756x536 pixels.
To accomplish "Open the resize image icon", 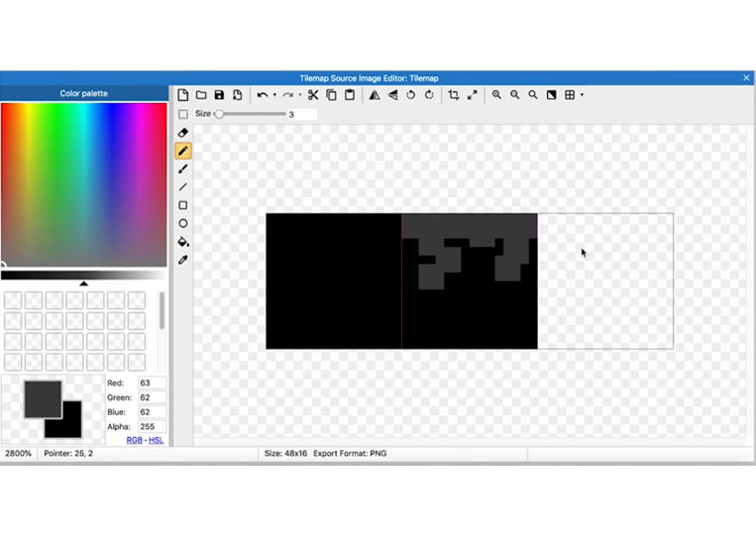I will pos(472,95).
